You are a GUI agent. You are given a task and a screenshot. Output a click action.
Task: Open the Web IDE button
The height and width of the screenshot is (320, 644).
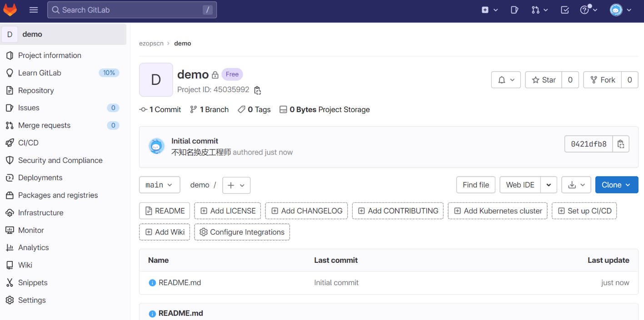[520, 185]
